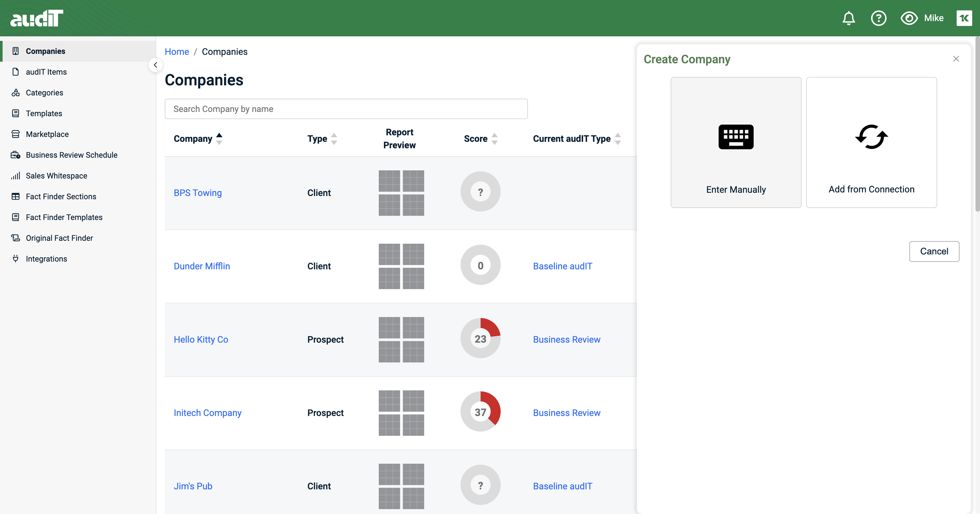Open Hello Kitty Co Business Review link
980x514 pixels.
pos(567,339)
